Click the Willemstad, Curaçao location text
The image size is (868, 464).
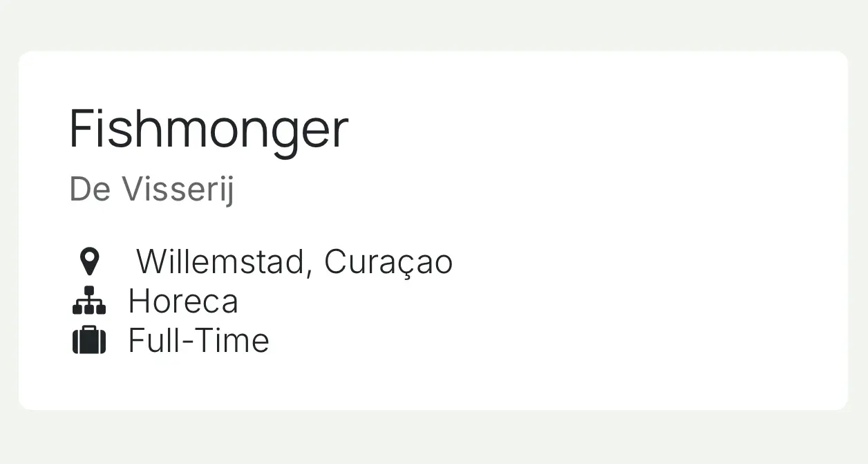[294, 262]
